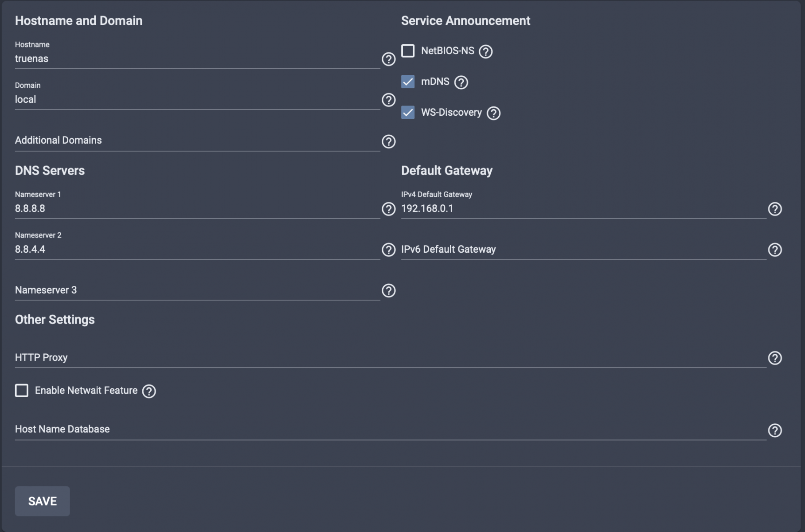The height and width of the screenshot is (532, 805).
Task: Open the Enable Netwait Feature help icon
Action: pos(149,391)
